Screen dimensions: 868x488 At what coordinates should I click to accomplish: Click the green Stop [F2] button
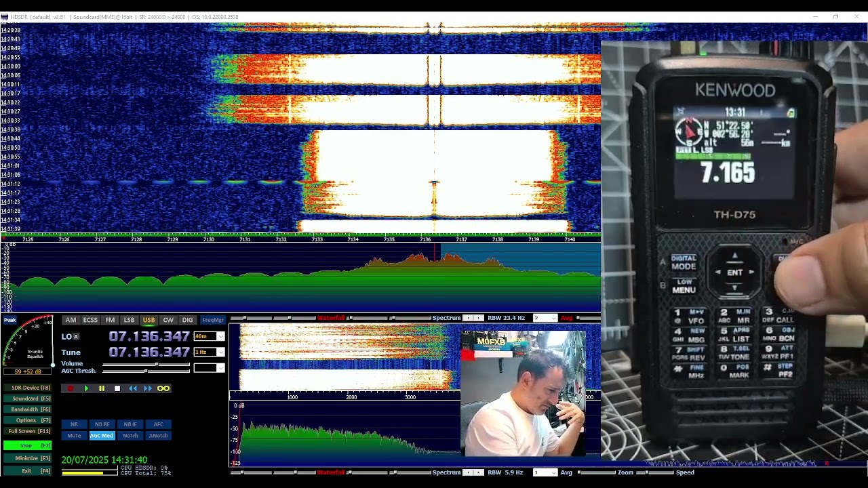[27, 445]
